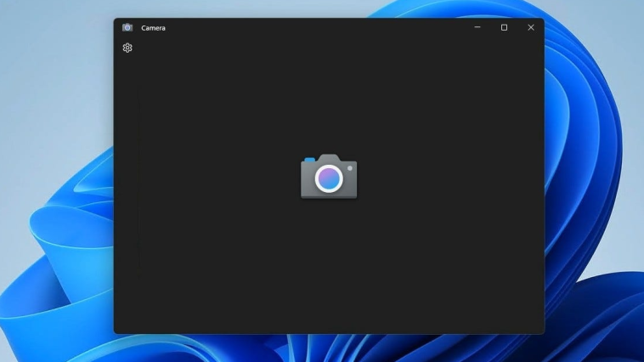Viewport: 644px width, 362px height.
Task: Minimize the Camera window
Action: pyautogui.click(x=477, y=27)
